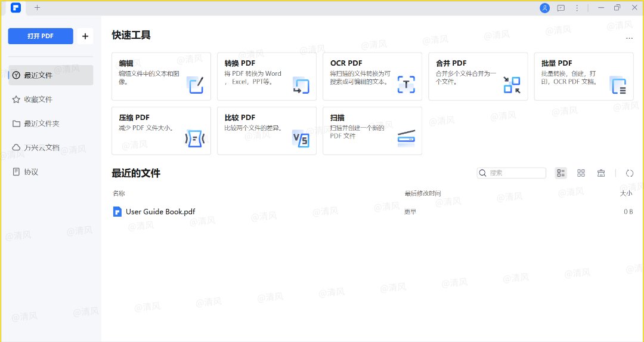Click the plus button beside 打开 PDF
644x342 pixels.
tap(85, 36)
